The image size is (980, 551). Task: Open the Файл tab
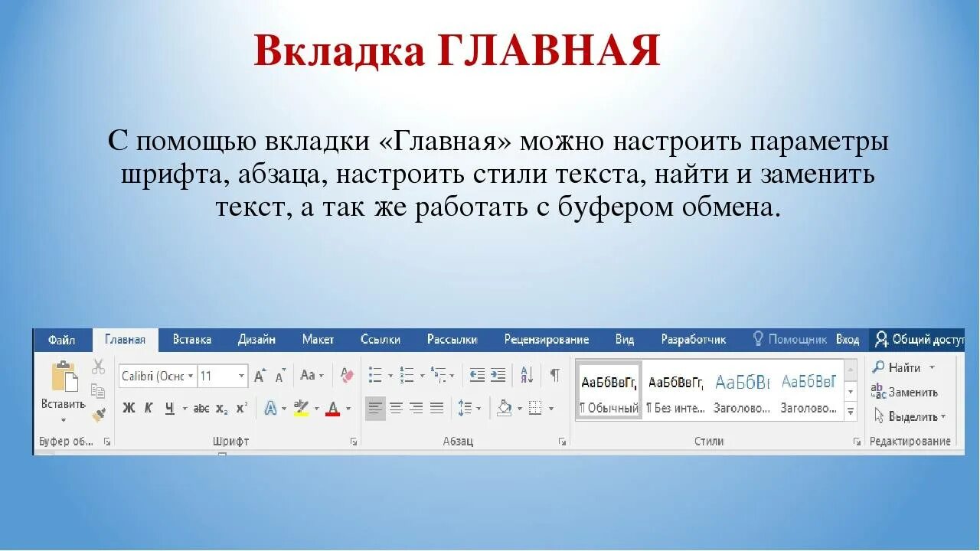point(61,340)
